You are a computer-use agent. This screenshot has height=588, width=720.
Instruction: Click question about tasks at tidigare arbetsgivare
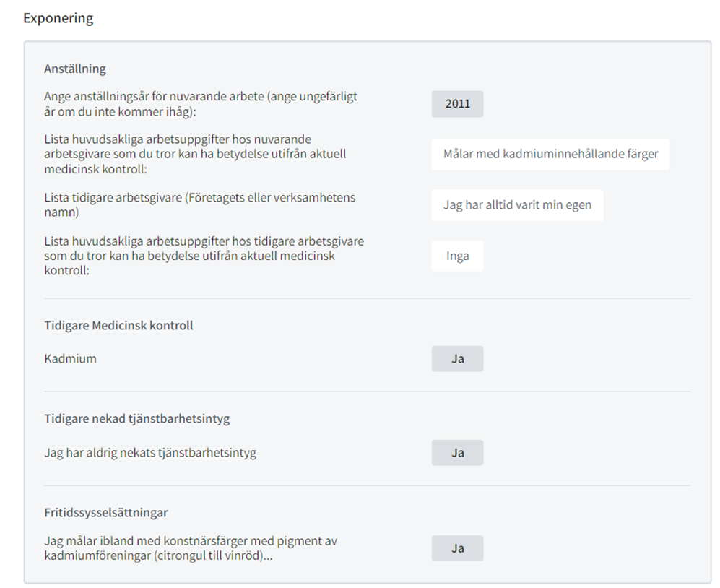pos(204,256)
